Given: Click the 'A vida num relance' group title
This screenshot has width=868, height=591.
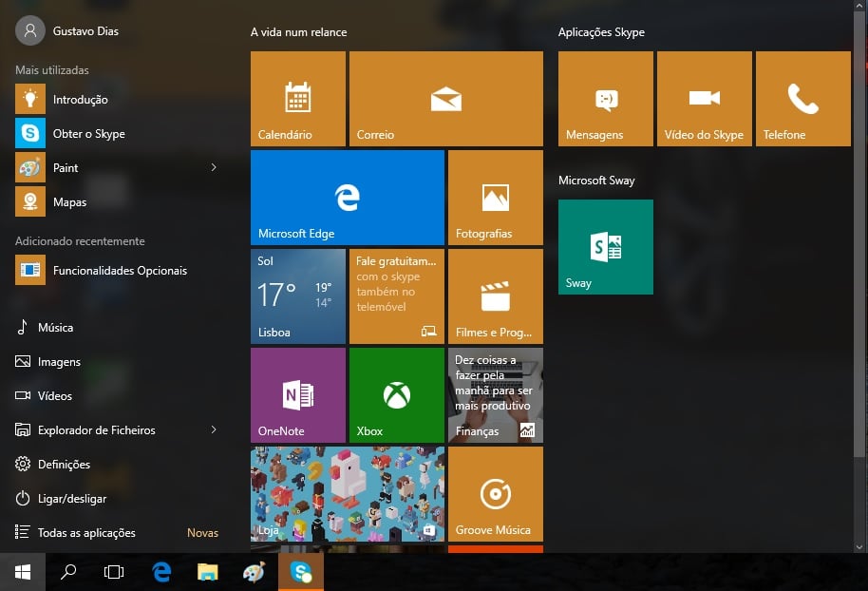Looking at the screenshot, I should [x=299, y=32].
